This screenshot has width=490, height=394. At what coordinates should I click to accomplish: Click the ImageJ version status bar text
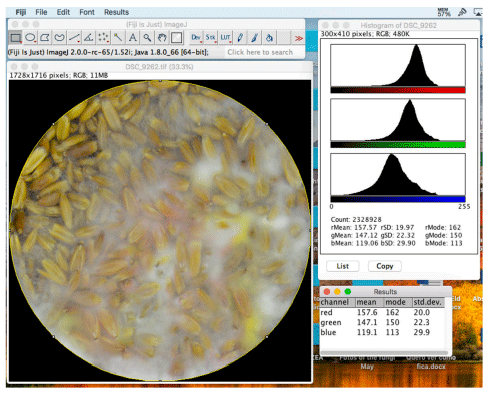(108, 52)
